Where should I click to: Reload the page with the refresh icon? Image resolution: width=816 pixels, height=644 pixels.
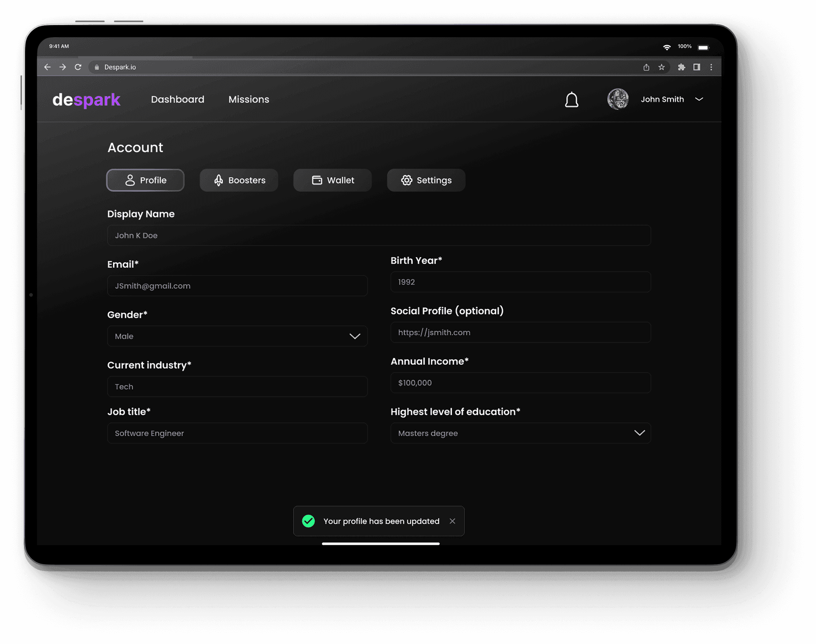(x=78, y=67)
